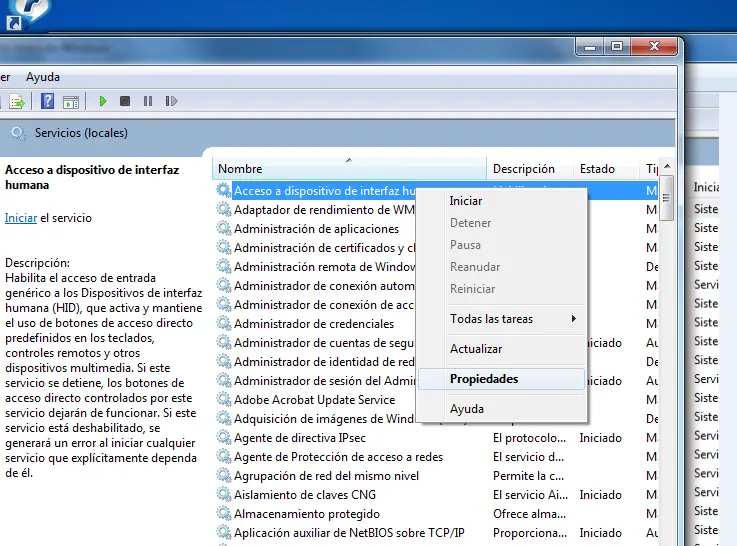Click the gear icon next to Adobe Acrobat Update Service

click(x=224, y=399)
